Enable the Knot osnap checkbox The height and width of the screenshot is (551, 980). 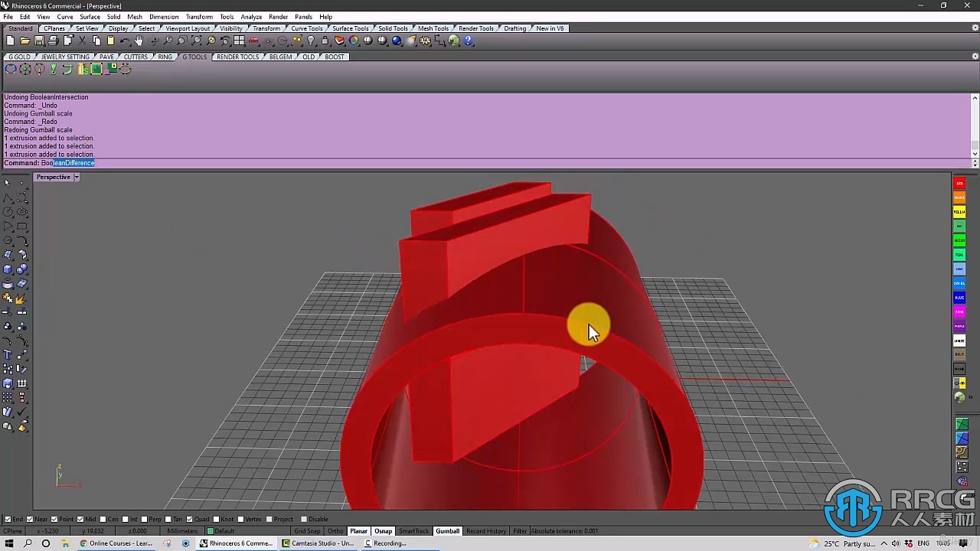click(217, 519)
